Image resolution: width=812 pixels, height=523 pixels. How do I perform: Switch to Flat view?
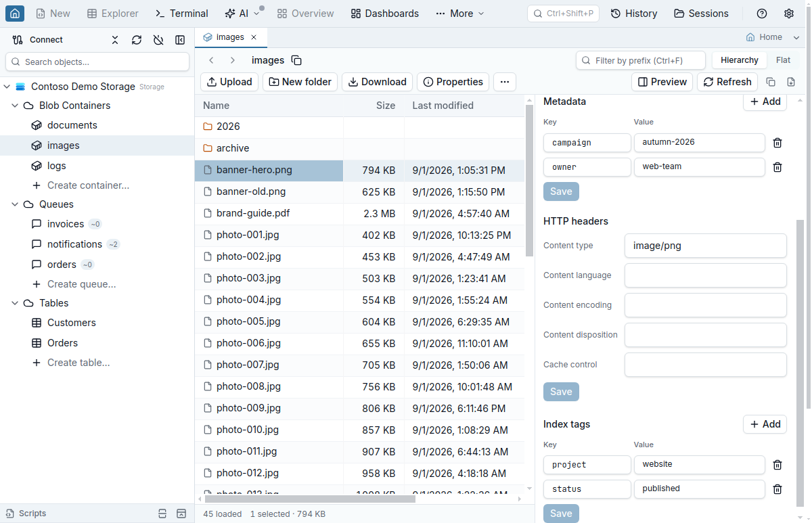(783, 60)
